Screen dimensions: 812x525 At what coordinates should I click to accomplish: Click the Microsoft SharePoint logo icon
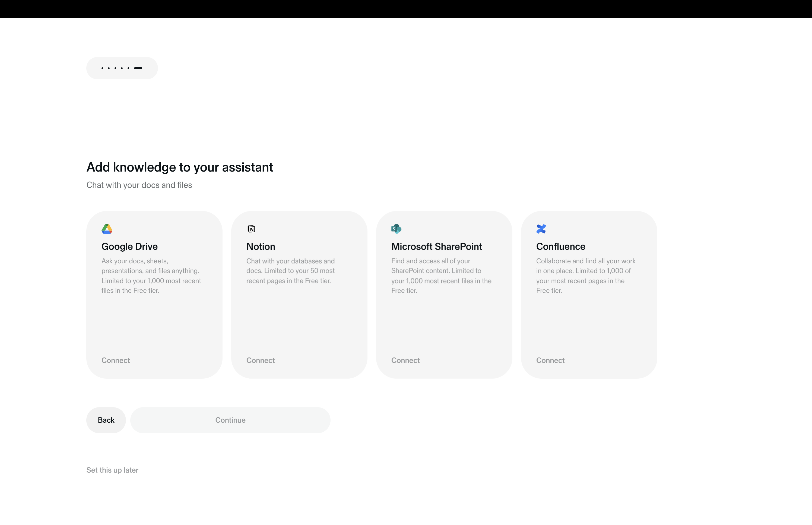coord(396,229)
